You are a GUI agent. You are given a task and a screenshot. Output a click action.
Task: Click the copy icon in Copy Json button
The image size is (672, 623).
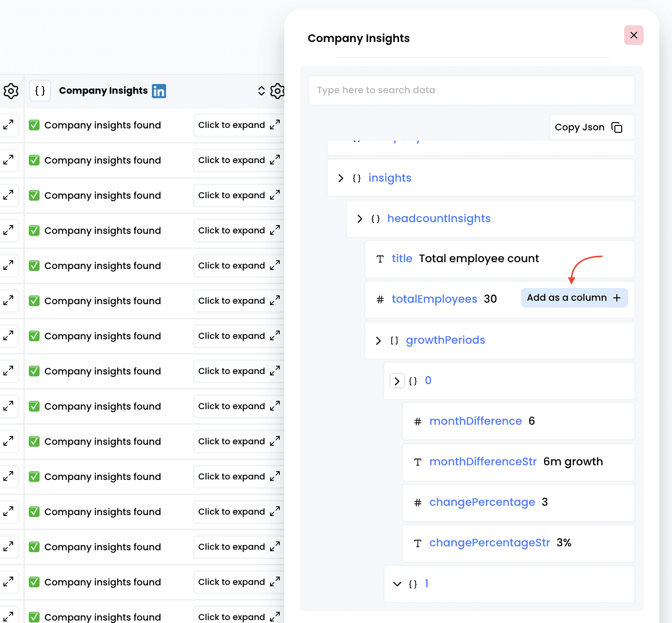617,127
